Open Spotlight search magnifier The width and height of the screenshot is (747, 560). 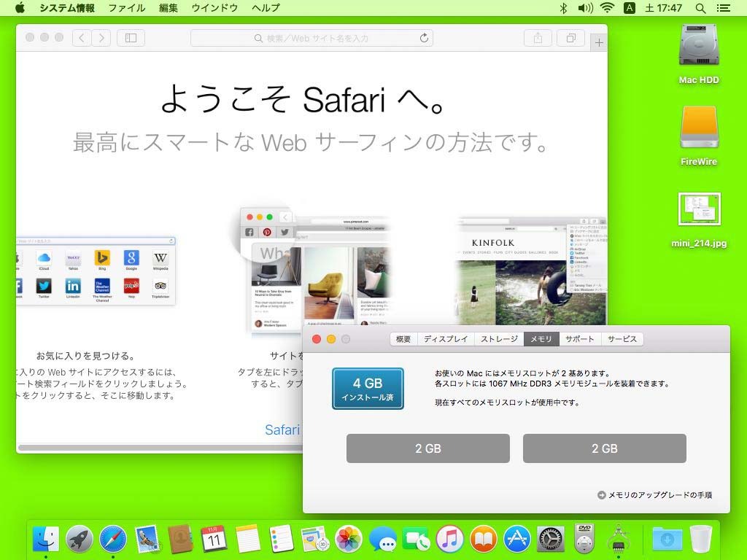tap(700, 8)
